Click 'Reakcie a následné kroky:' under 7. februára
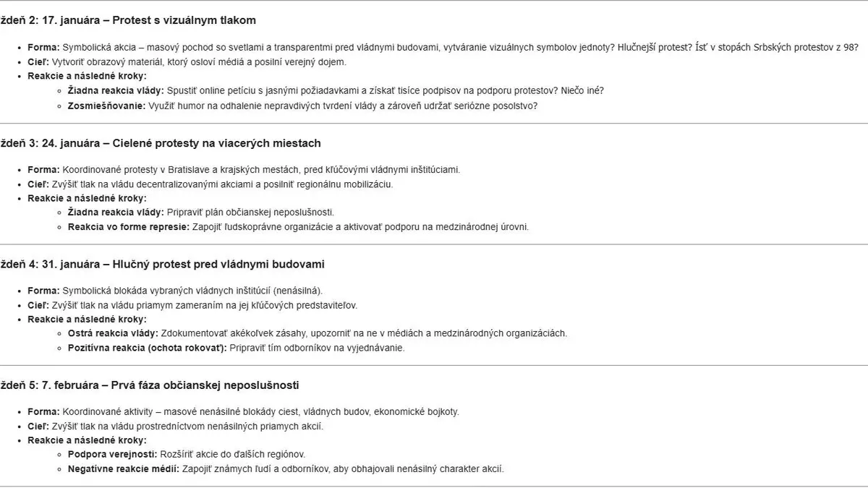Viewport: 868px width, 488px height. pyautogui.click(x=87, y=440)
